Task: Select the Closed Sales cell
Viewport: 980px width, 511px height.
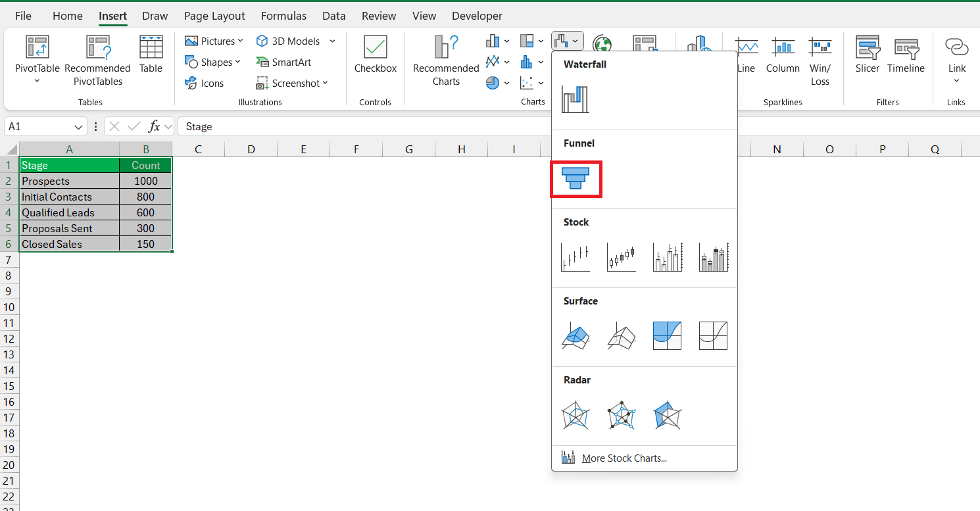Action: pyautogui.click(x=70, y=244)
